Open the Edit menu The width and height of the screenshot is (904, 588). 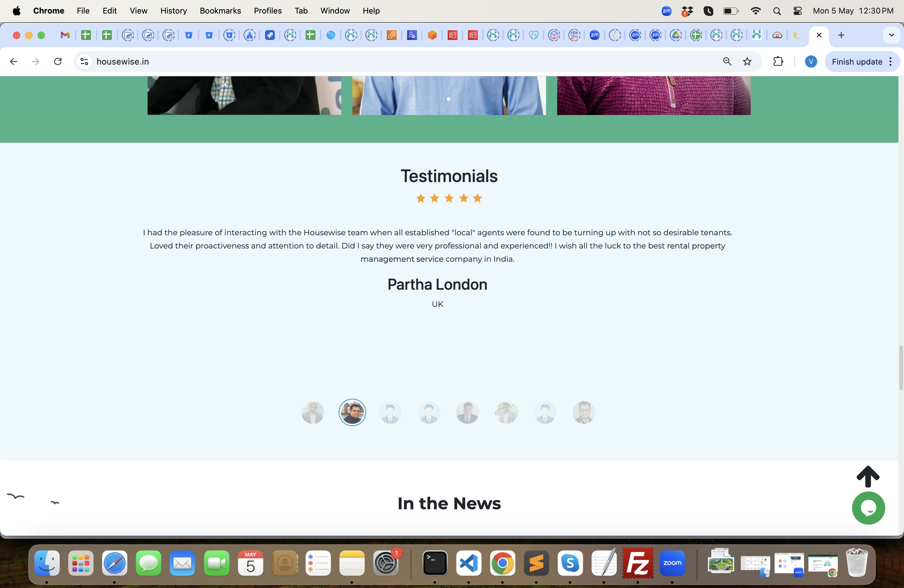(109, 11)
